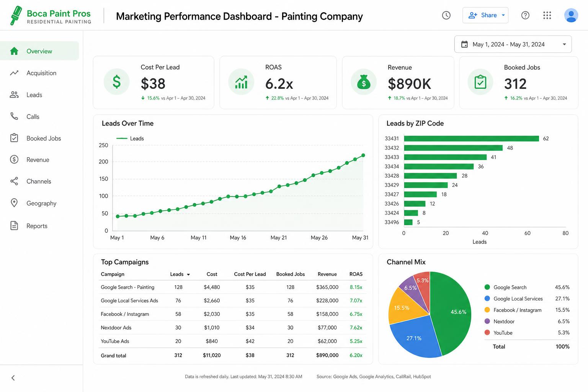Sort the table by the Revenue header
588x392 pixels.
[327, 274]
